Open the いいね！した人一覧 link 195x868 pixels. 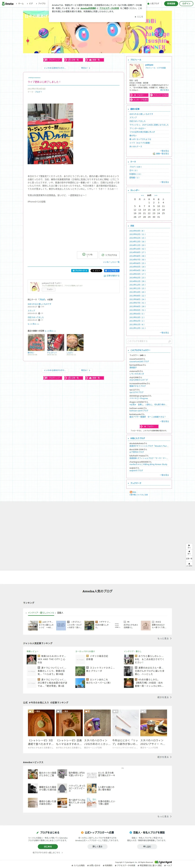pyautogui.click(x=111, y=262)
